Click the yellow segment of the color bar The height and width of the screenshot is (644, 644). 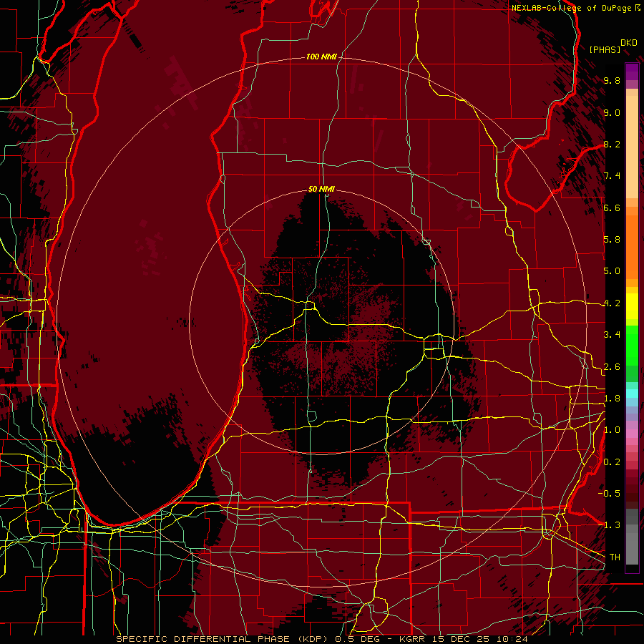(x=632, y=306)
